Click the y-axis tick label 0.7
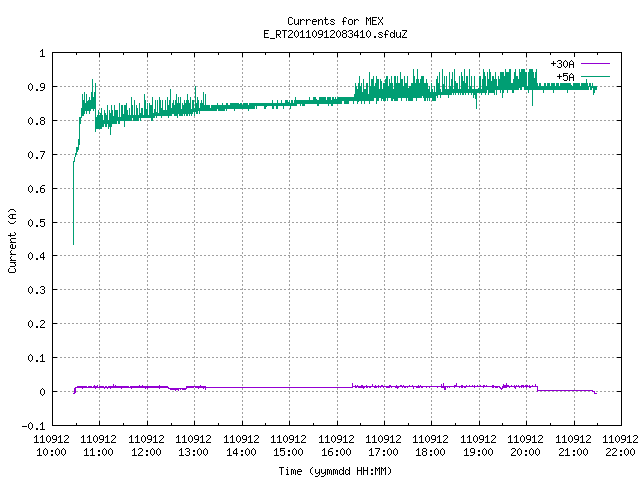Viewport: 640px width, 480px height. tap(36, 155)
